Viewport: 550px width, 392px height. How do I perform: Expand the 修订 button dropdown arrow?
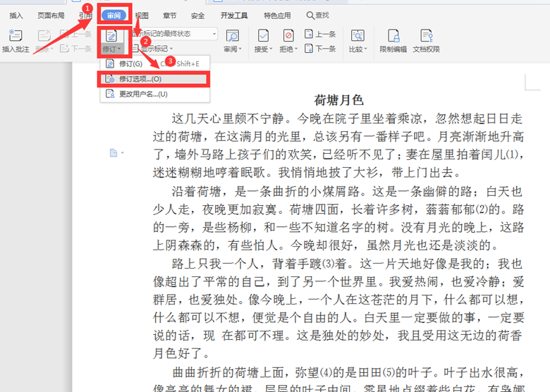coord(119,49)
